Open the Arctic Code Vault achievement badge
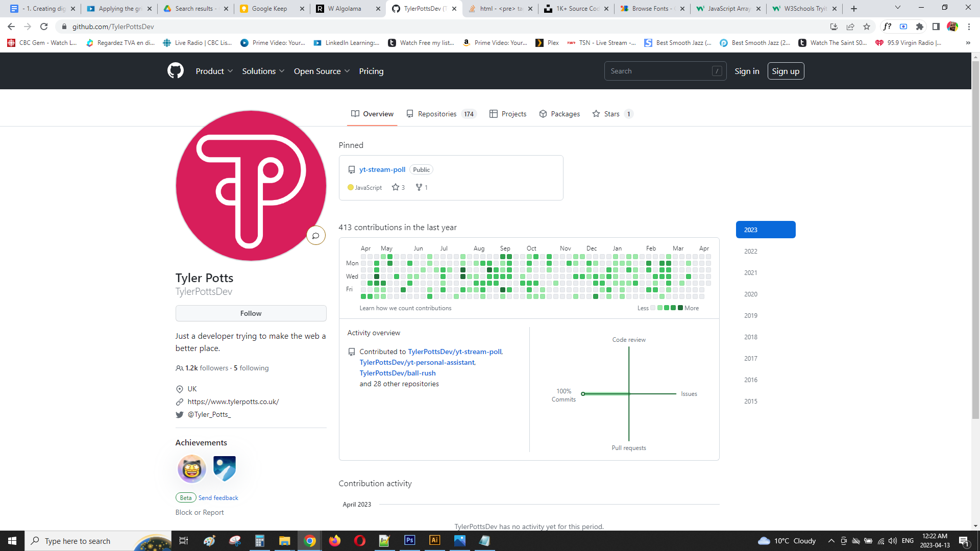This screenshot has height=551, width=980. click(225, 469)
